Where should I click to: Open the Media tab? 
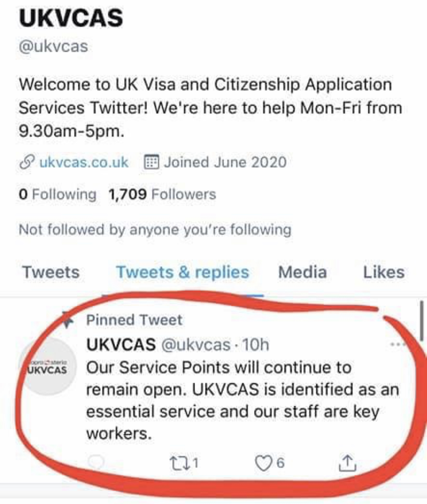point(302,272)
